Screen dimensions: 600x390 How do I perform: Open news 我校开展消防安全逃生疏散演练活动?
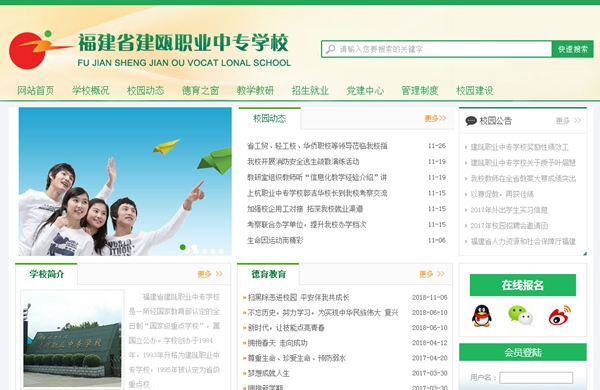[x=303, y=162]
